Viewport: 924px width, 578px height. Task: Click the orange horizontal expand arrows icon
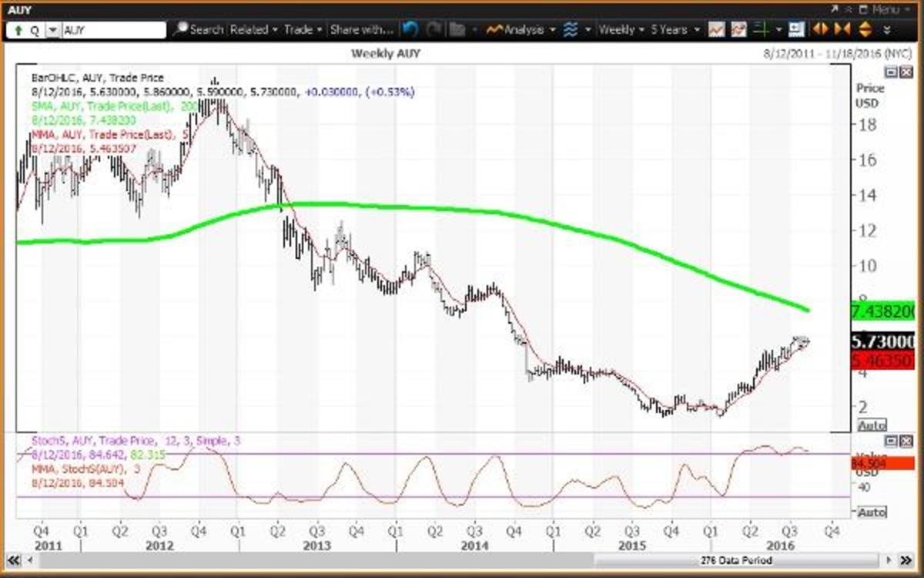coord(821,30)
